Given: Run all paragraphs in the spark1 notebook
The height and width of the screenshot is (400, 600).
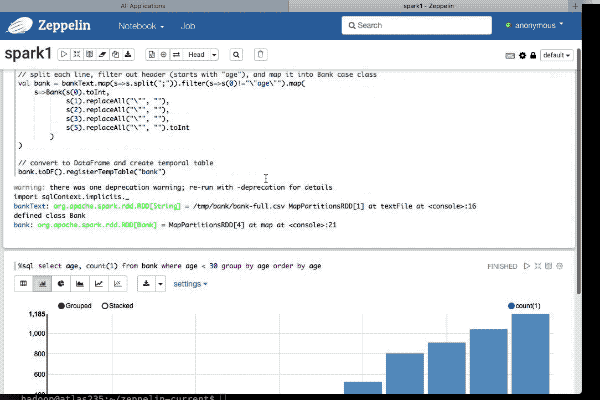Looking at the screenshot, I should [x=64, y=54].
